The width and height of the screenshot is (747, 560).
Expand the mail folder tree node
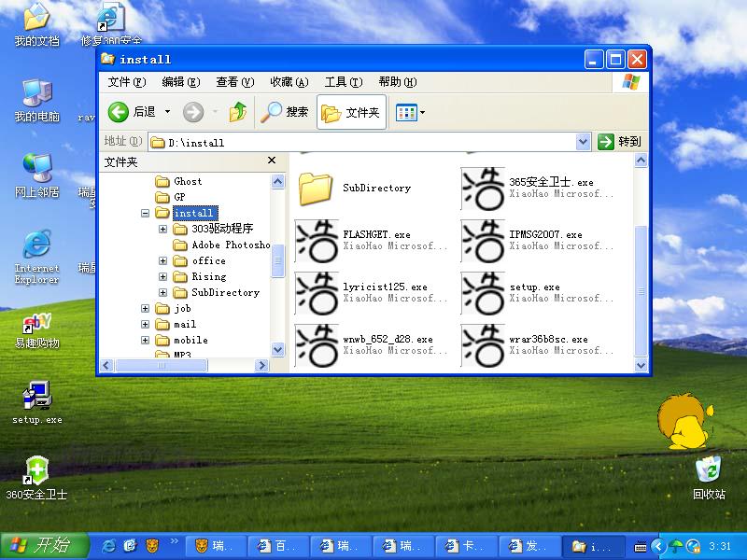146,325
